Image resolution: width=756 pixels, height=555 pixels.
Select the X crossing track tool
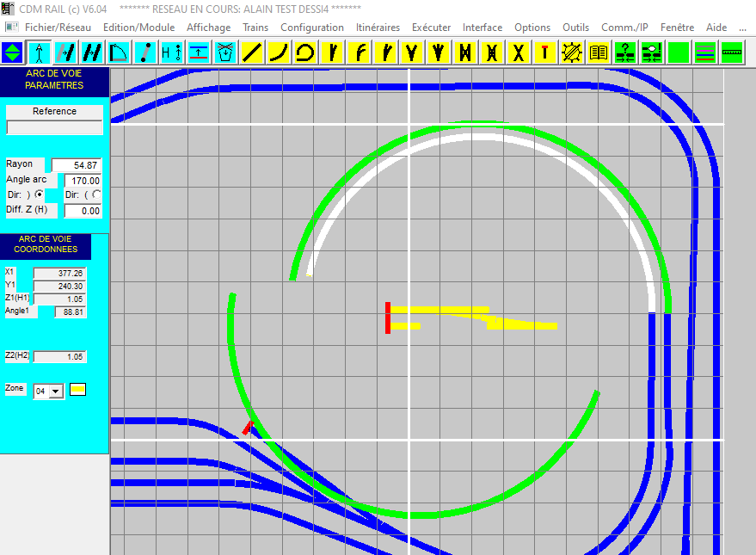point(519,52)
